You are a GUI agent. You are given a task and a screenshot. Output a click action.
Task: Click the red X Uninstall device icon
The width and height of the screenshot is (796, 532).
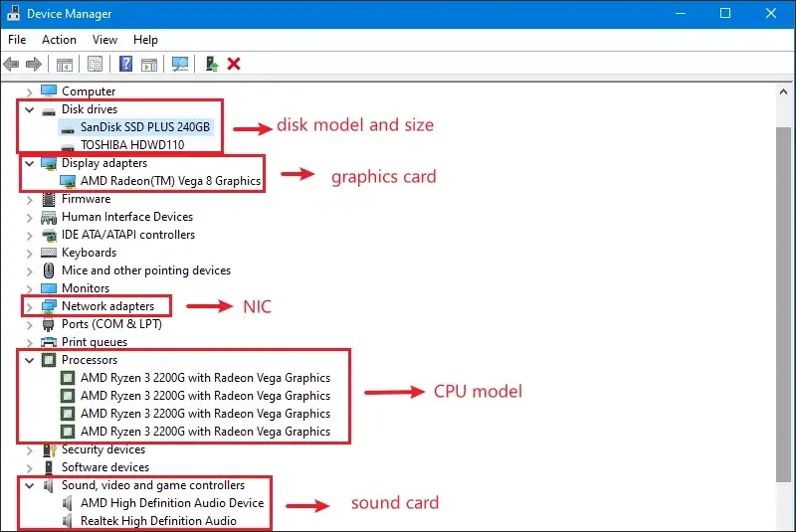pyautogui.click(x=234, y=64)
